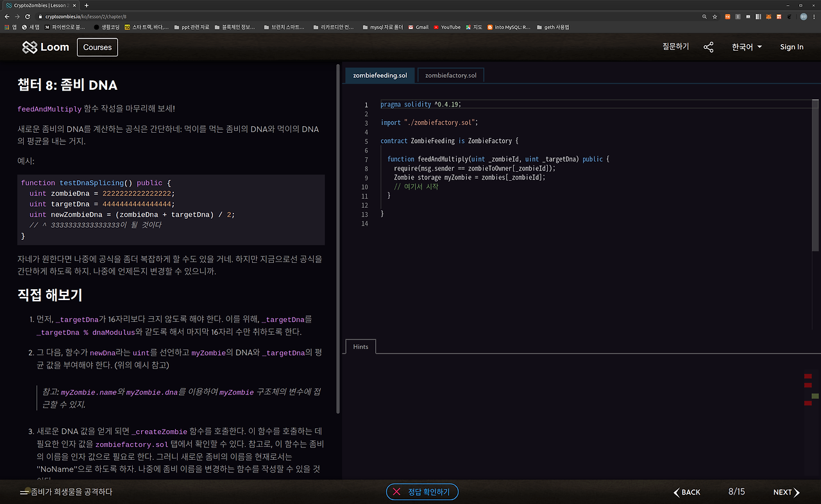
Task: Go forward in browser history
Action: [17, 16]
